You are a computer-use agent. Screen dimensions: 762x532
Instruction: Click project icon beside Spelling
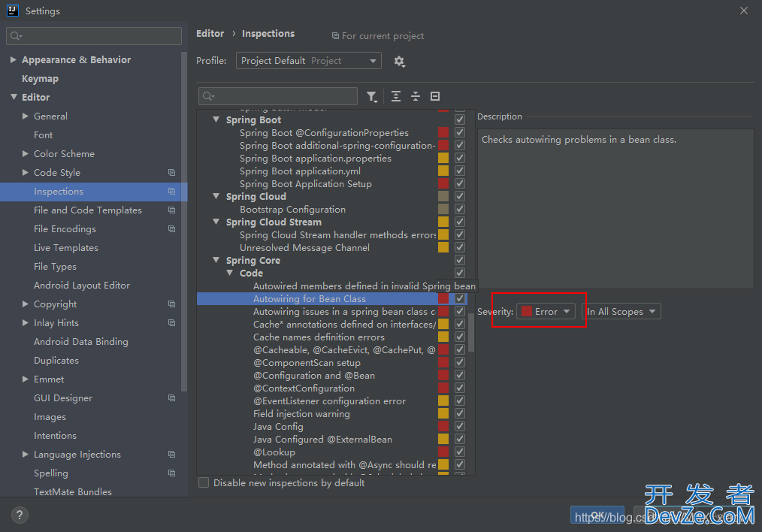pos(171,473)
